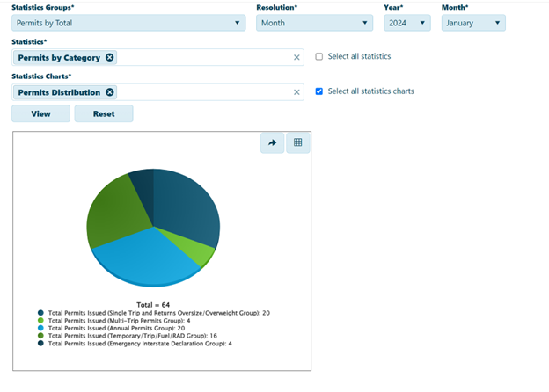Click the Temporary/Trip/Fuel/RAD Group legend label

(x=132, y=336)
